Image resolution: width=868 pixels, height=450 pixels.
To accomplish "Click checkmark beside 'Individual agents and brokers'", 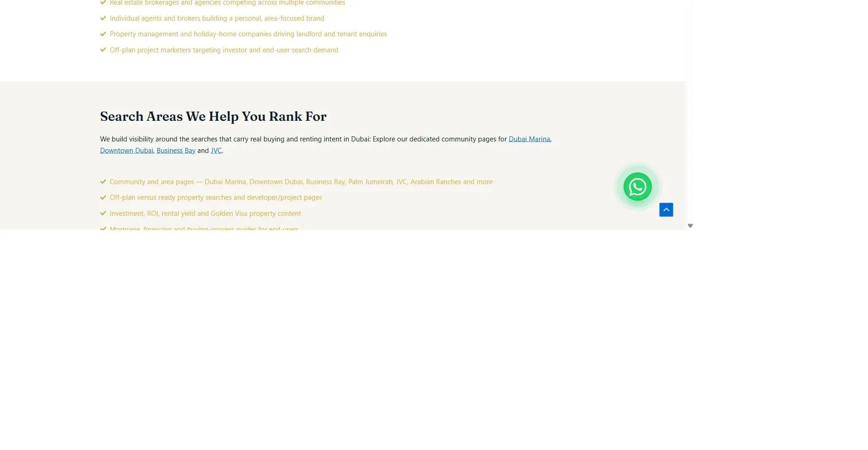I will [103, 18].
